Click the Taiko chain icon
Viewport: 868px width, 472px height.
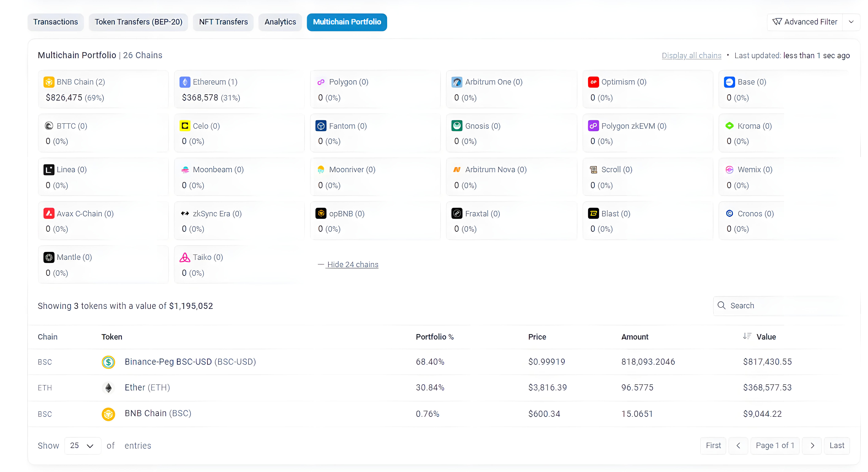tap(185, 257)
